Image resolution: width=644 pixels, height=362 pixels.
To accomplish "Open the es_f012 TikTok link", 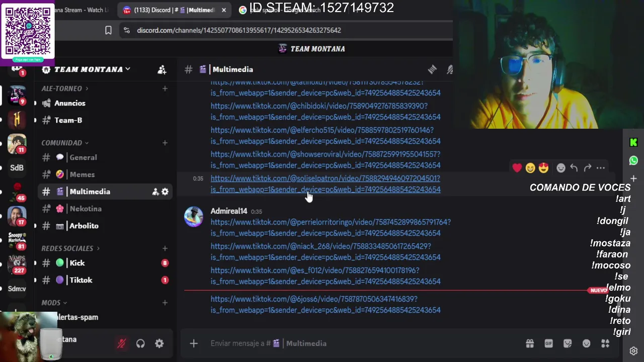I will 326,276.
